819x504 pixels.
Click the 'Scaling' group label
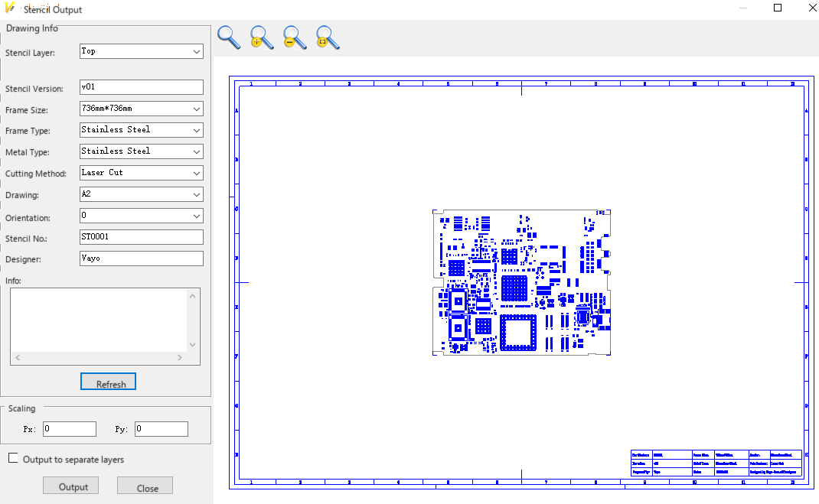click(22, 408)
